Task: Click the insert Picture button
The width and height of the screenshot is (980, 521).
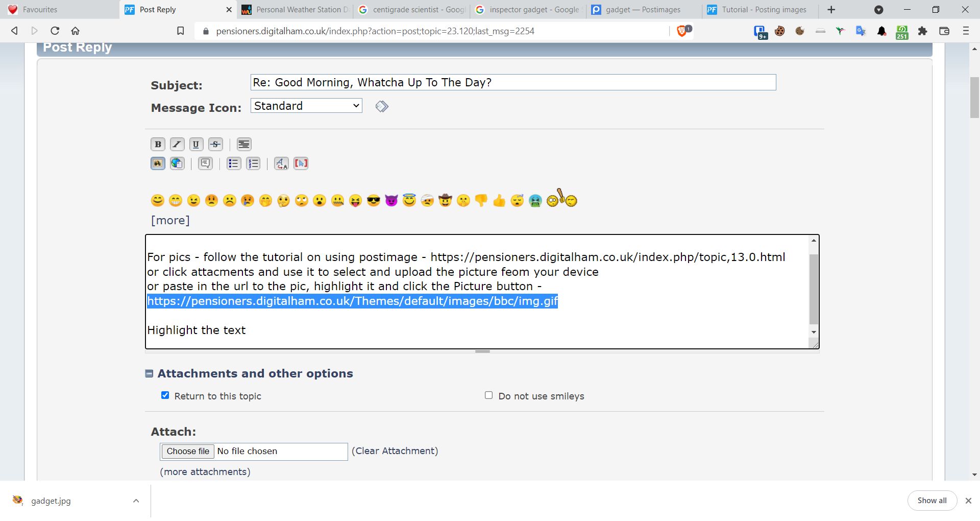Action: tap(158, 163)
